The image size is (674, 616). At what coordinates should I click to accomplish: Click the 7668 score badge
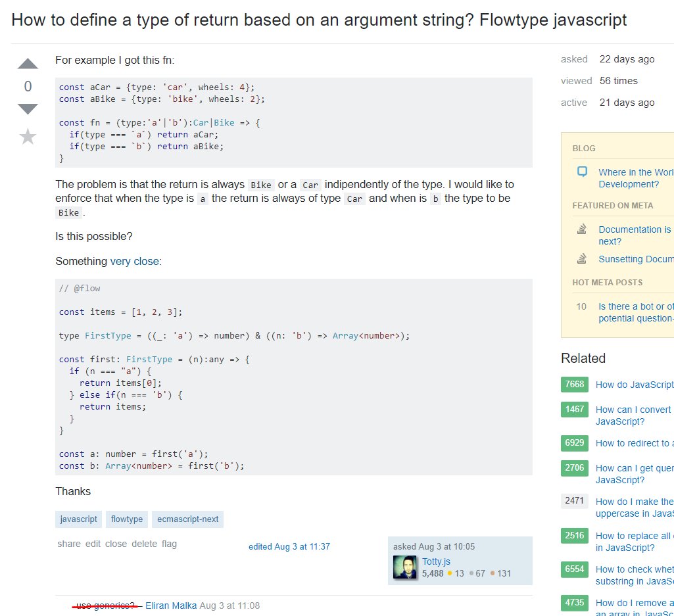574,385
